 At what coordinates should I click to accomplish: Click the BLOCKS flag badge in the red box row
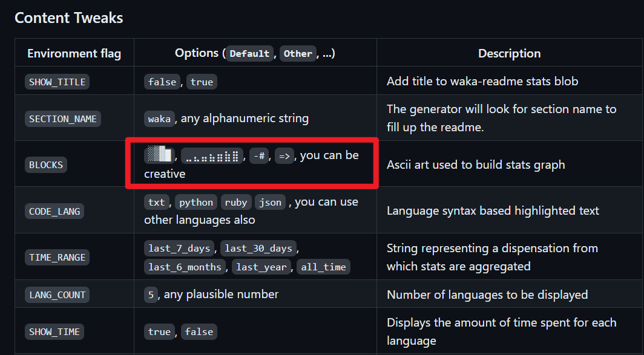[46, 164]
